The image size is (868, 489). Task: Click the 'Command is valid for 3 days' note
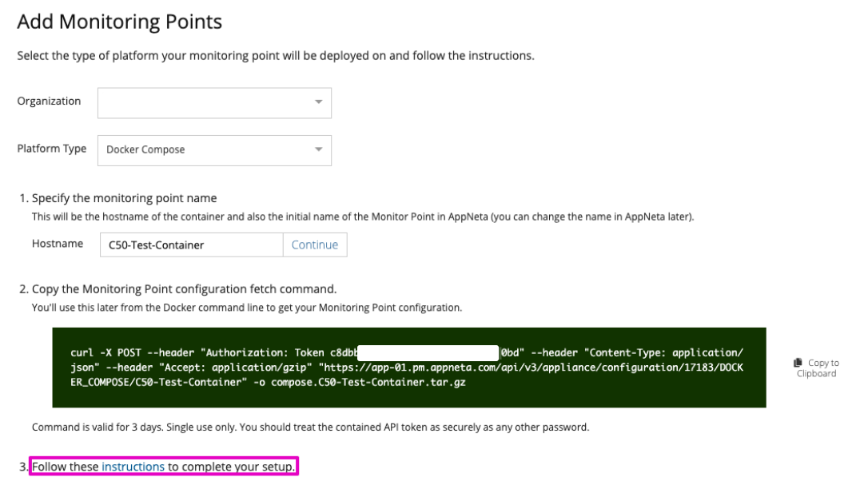tap(310, 427)
